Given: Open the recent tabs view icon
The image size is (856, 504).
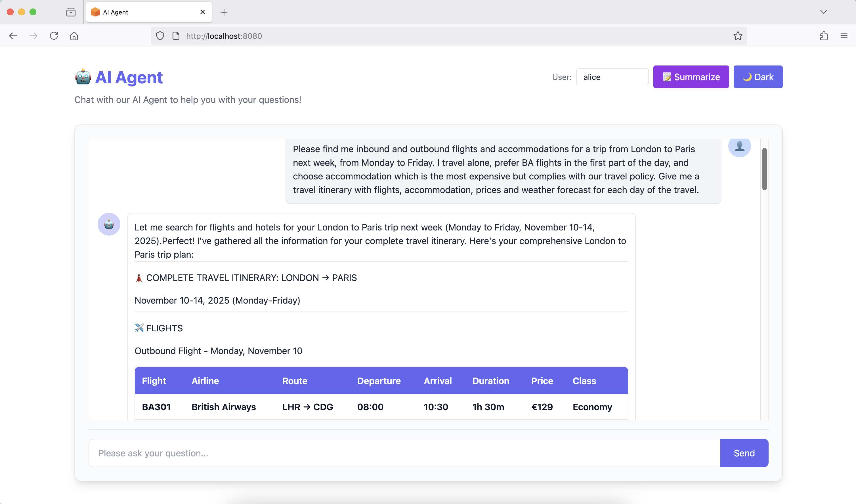Looking at the screenshot, I should tap(71, 12).
